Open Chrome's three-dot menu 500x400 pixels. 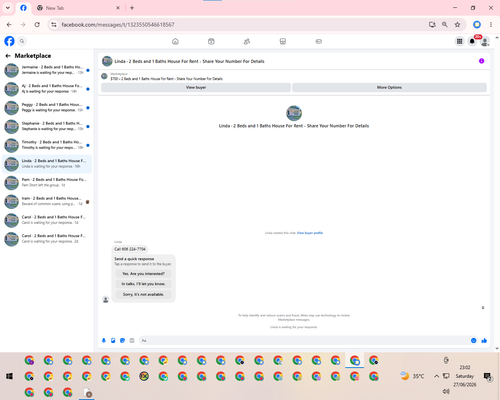pyautogui.click(x=491, y=25)
